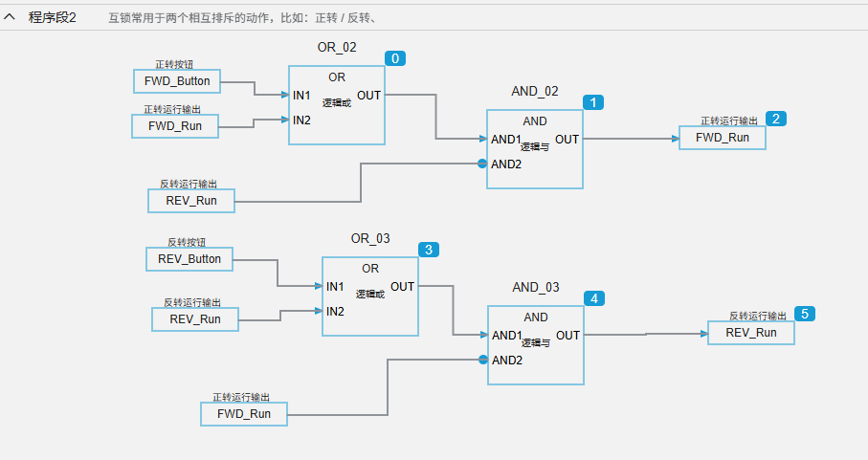This screenshot has width=868, height=460.
Task: Click the 程序段2 section title
Action: pos(52,17)
